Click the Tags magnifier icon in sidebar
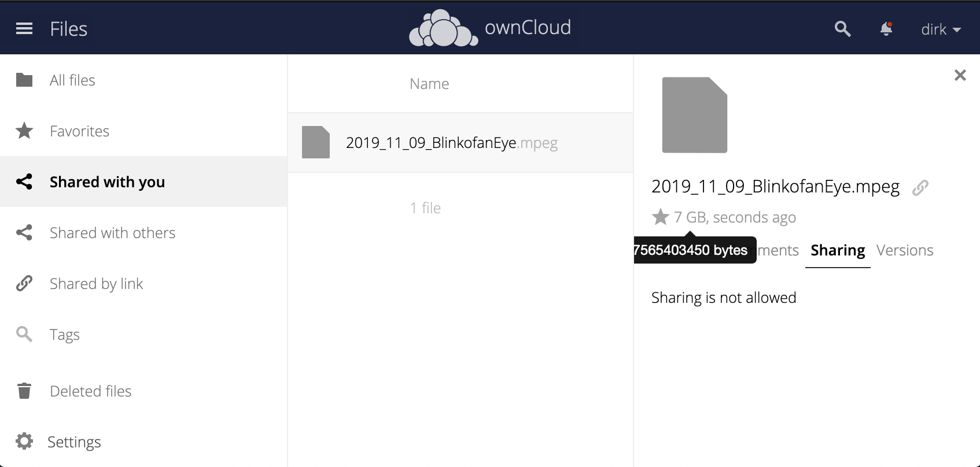The height and width of the screenshot is (467, 980). pos(24,334)
